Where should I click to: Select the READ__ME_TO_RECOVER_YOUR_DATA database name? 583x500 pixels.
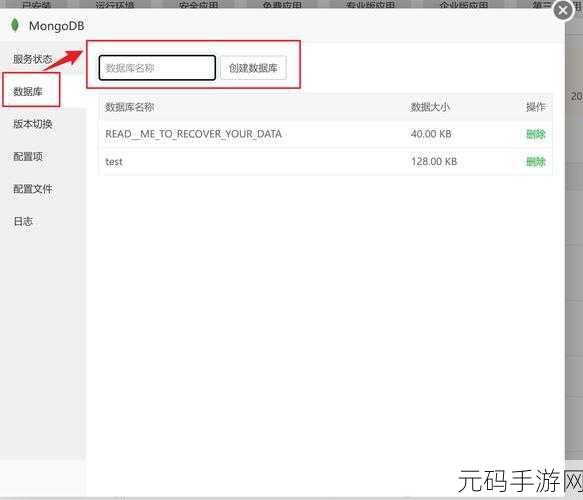[193, 134]
